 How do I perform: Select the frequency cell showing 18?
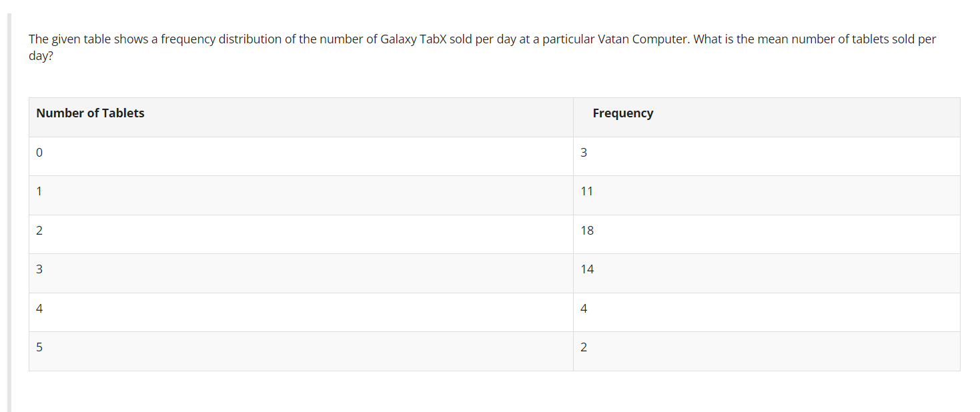[767, 234]
